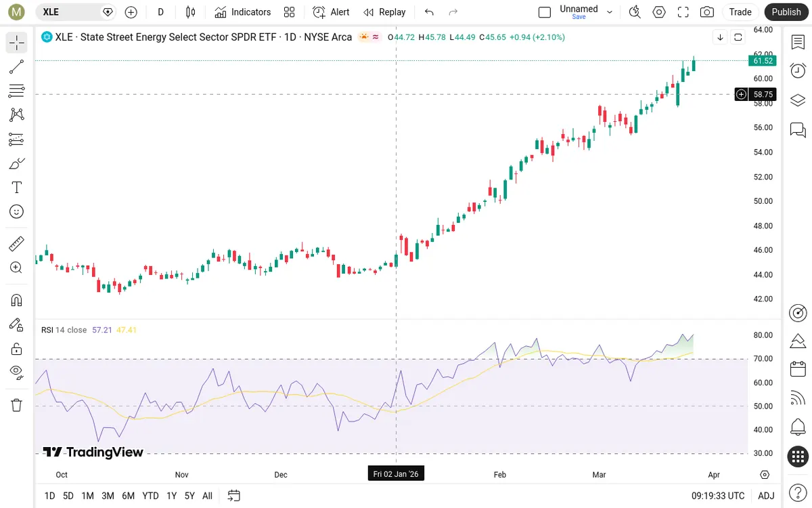Toggle ADJ dividend-adjusted data

tap(766, 496)
